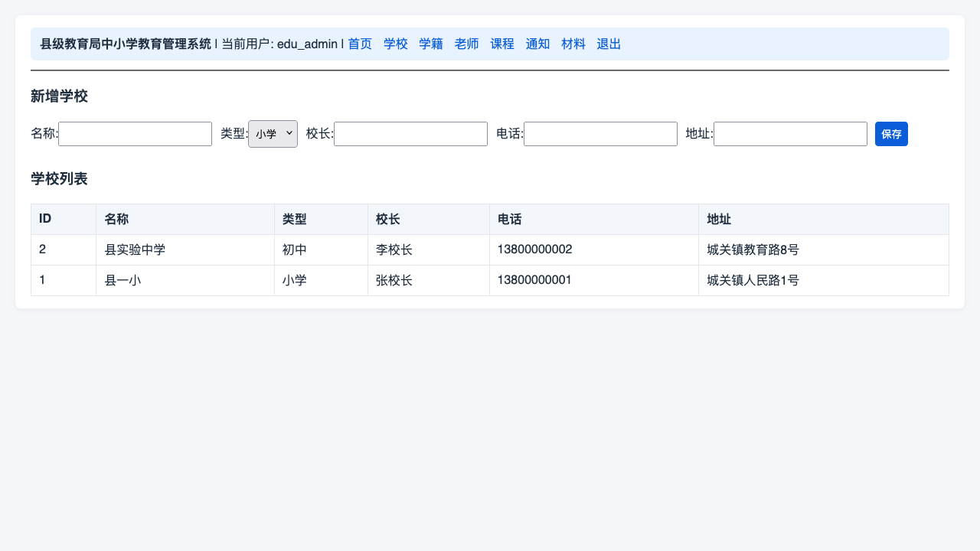980x551 pixels.
Task: Click the 县级教育局中小学教育管理系统 title
Action: click(126, 44)
